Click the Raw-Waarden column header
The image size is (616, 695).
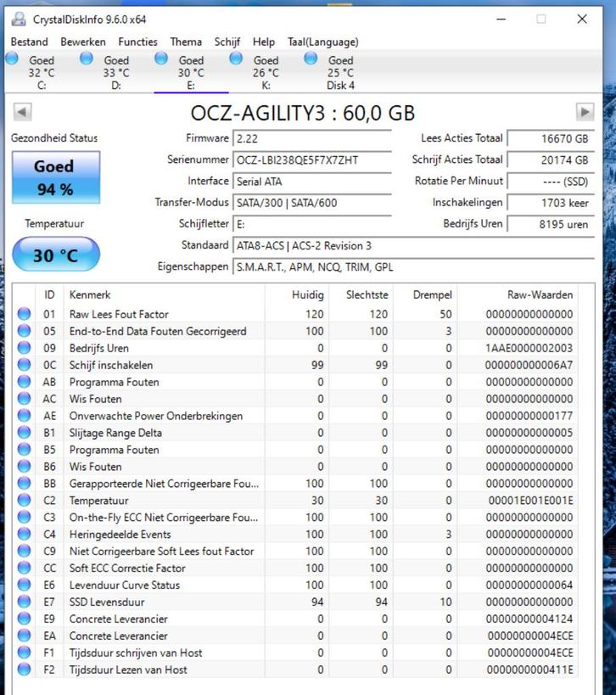518,294
